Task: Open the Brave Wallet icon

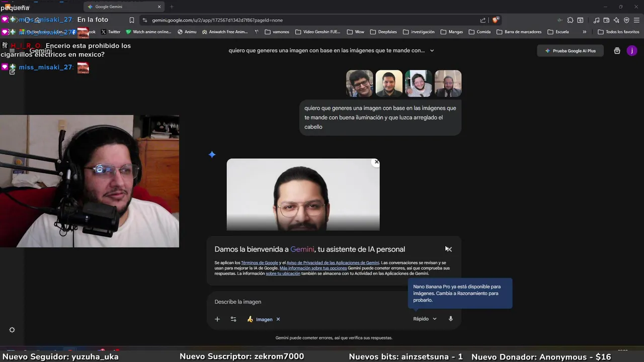Action: coord(606,20)
